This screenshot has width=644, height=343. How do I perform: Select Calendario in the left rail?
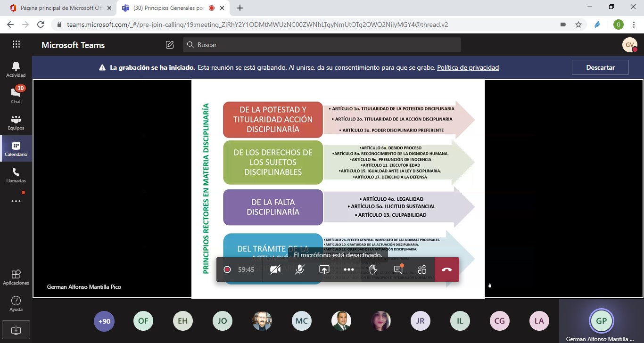pos(16,148)
